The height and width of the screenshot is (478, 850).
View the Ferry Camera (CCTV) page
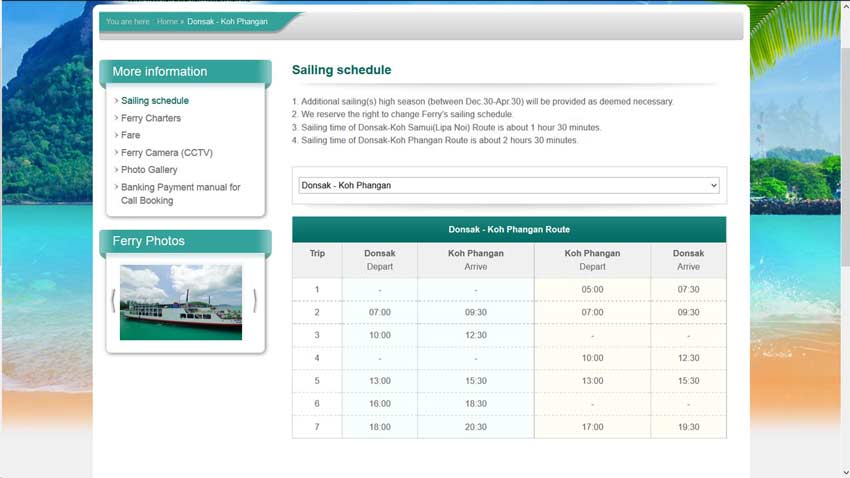(167, 153)
